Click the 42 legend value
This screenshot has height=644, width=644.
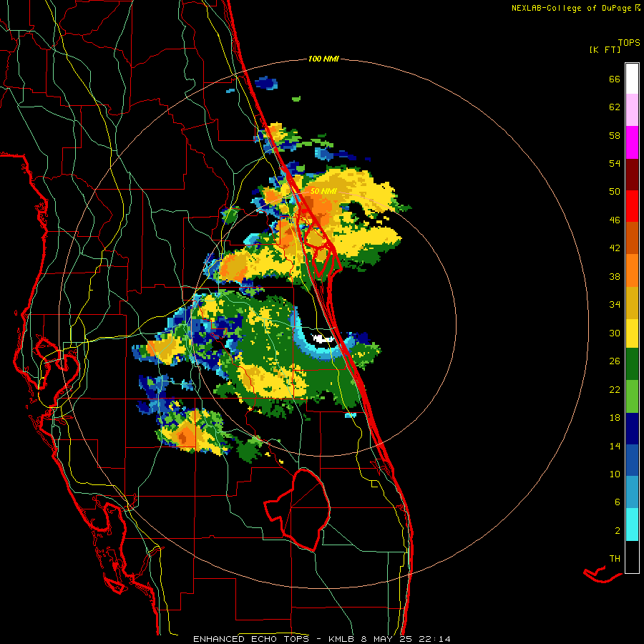click(615, 248)
